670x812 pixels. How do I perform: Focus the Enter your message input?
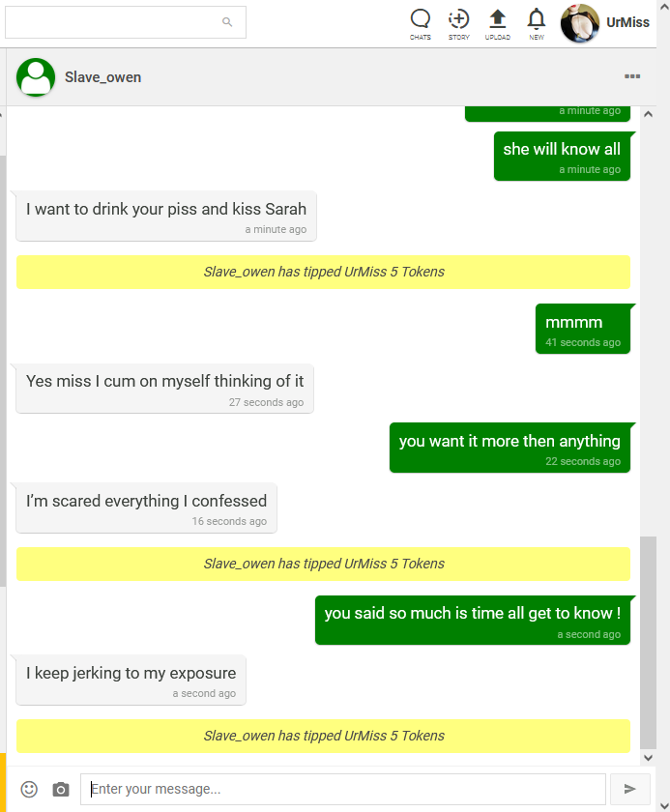pyautogui.click(x=343, y=789)
